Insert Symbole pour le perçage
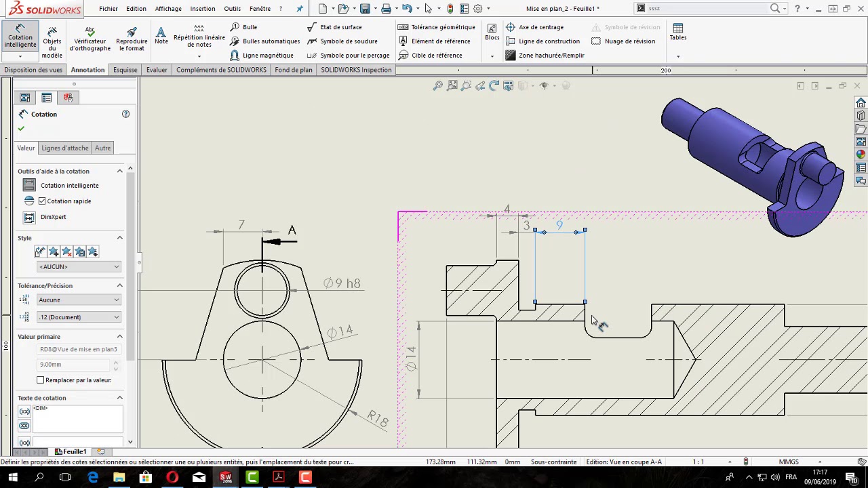The width and height of the screenshot is (868, 488). coord(348,56)
